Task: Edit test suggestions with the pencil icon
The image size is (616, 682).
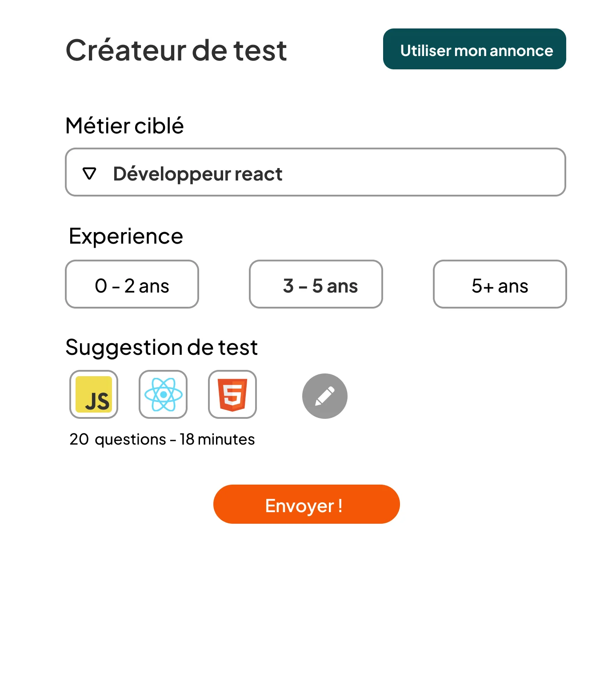Action: click(325, 396)
